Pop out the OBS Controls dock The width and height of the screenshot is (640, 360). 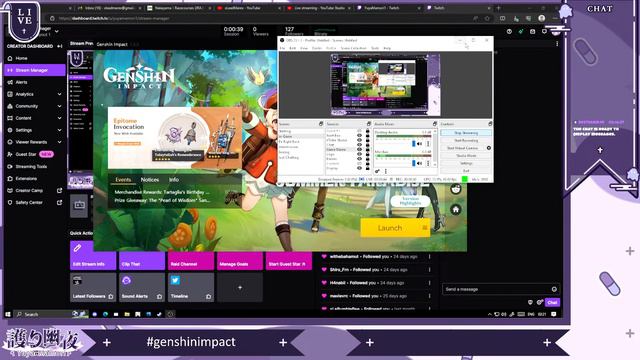(490, 124)
